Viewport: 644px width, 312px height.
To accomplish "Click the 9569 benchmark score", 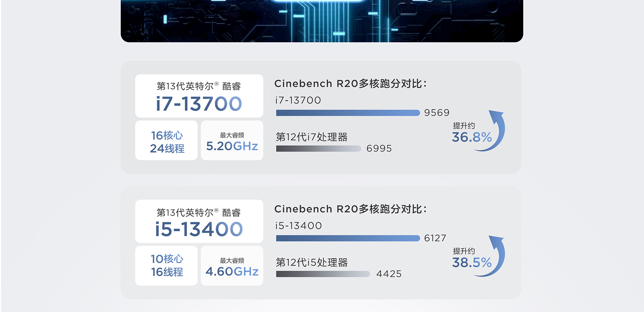I will tap(437, 113).
